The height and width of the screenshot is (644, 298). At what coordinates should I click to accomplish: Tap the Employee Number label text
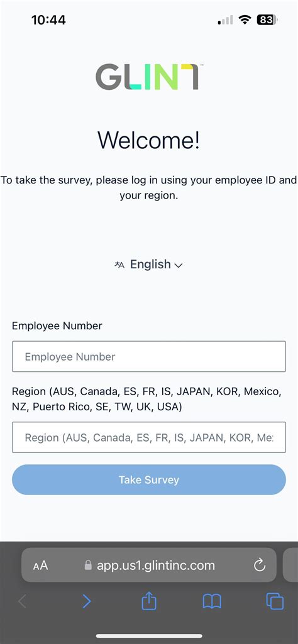point(57,325)
